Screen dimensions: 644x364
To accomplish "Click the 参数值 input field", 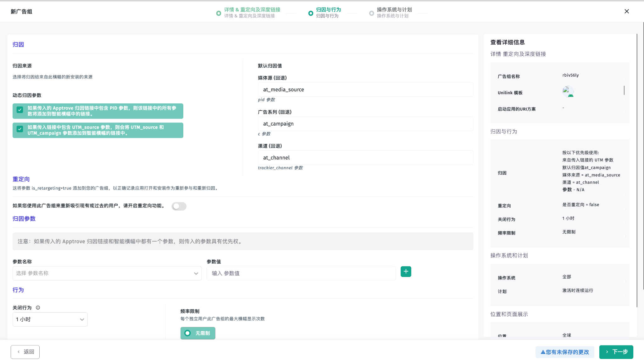I will (x=301, y=273).
